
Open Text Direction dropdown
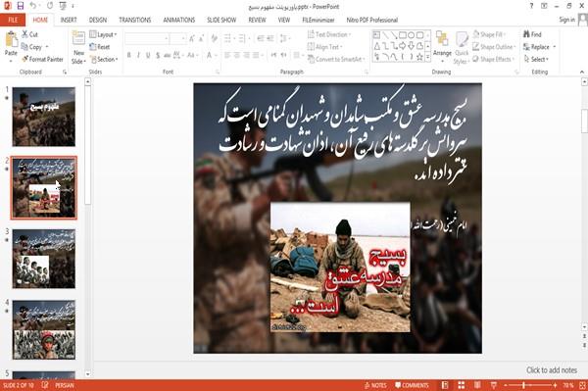tap(329, 34)
